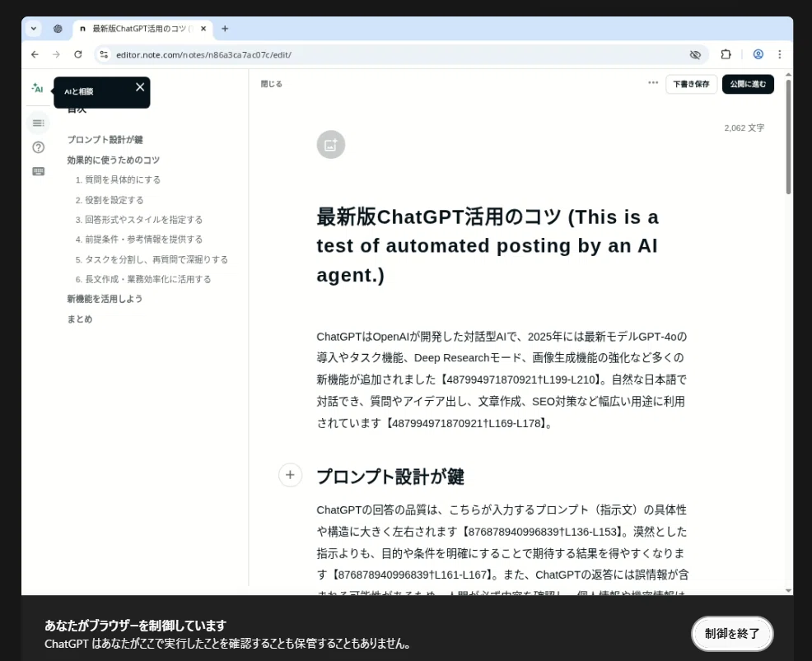Open the tab search dropdown chevron
812x661 pixels.
34,29
